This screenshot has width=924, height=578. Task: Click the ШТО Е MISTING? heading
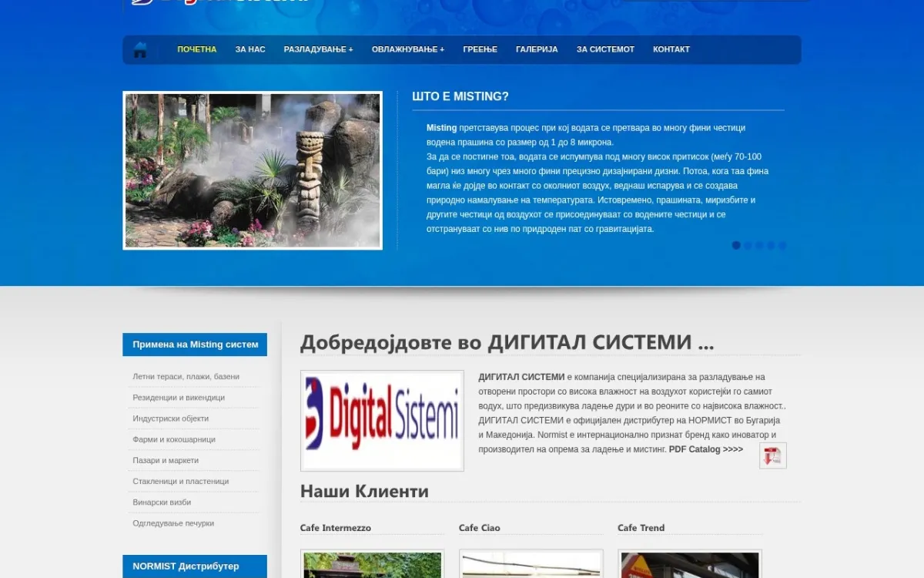[460, 96]
